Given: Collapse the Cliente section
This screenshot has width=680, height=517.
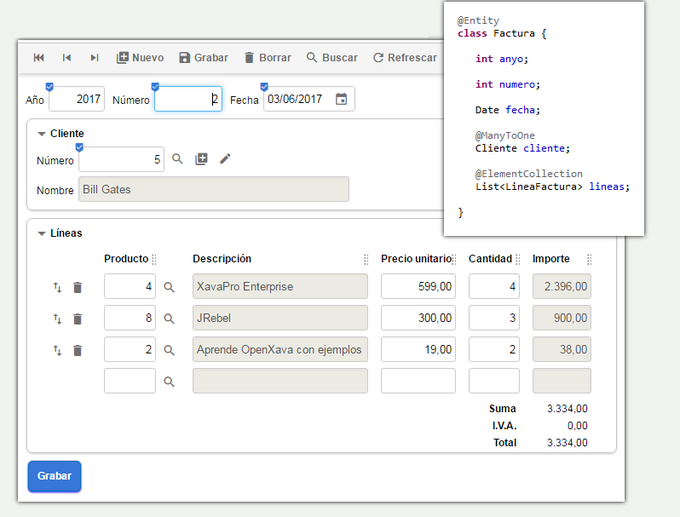Looking at the screenshot, I should [x=42, y=134].
